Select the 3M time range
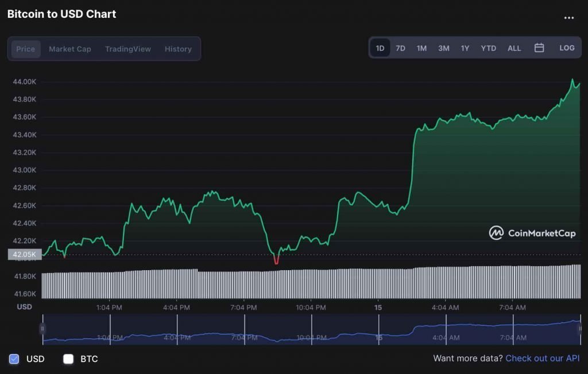 coord(443,48)
